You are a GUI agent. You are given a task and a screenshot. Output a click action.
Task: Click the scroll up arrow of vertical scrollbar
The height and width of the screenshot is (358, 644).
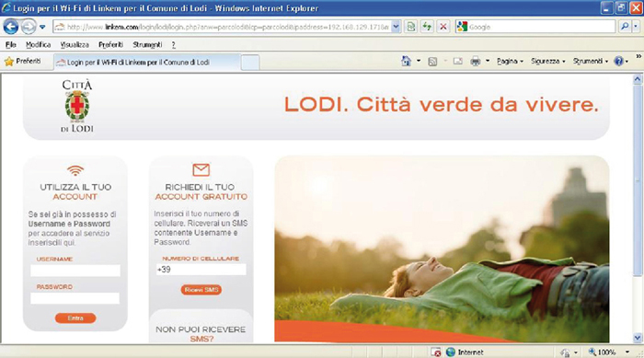click(x=638, y=79)
